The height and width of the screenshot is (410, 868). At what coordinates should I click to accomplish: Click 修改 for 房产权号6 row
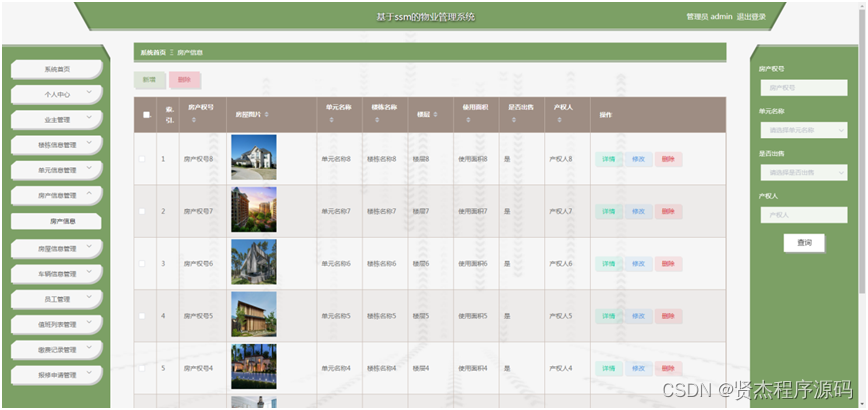[x=638, y=263]
